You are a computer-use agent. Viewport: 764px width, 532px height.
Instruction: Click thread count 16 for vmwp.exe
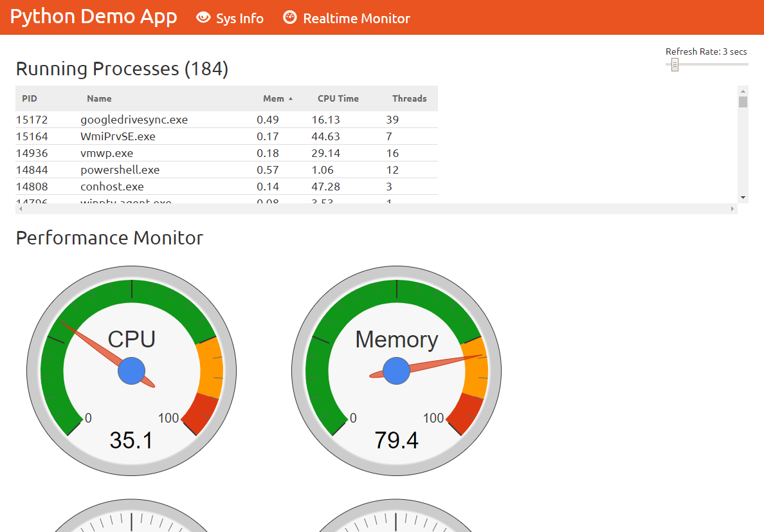coord(392,153)
